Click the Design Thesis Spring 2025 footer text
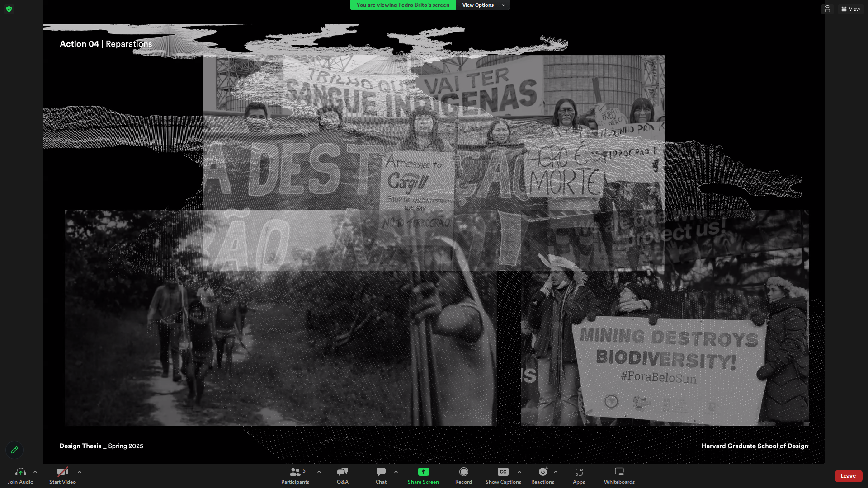The width and height of the screenshot is (868, 488). (101, 446)
